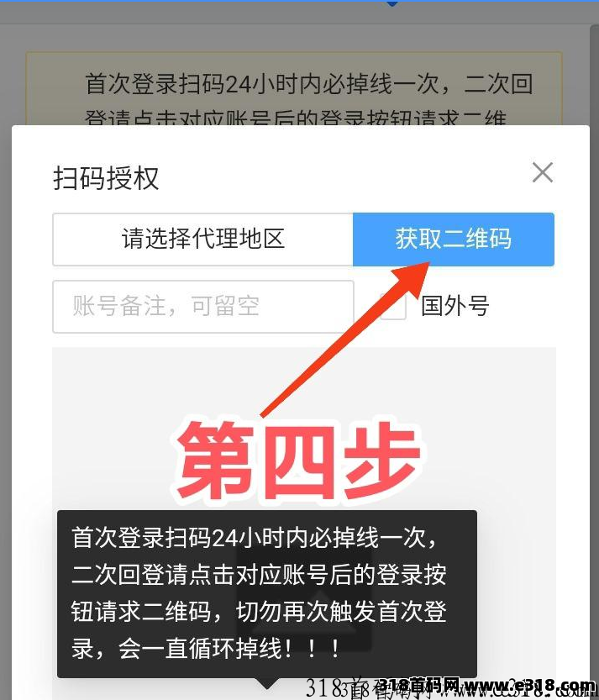Viewport: 599px width, 700px height.
Task: Click the dimmed backdrop right of dialog
Action: [595, 402]
